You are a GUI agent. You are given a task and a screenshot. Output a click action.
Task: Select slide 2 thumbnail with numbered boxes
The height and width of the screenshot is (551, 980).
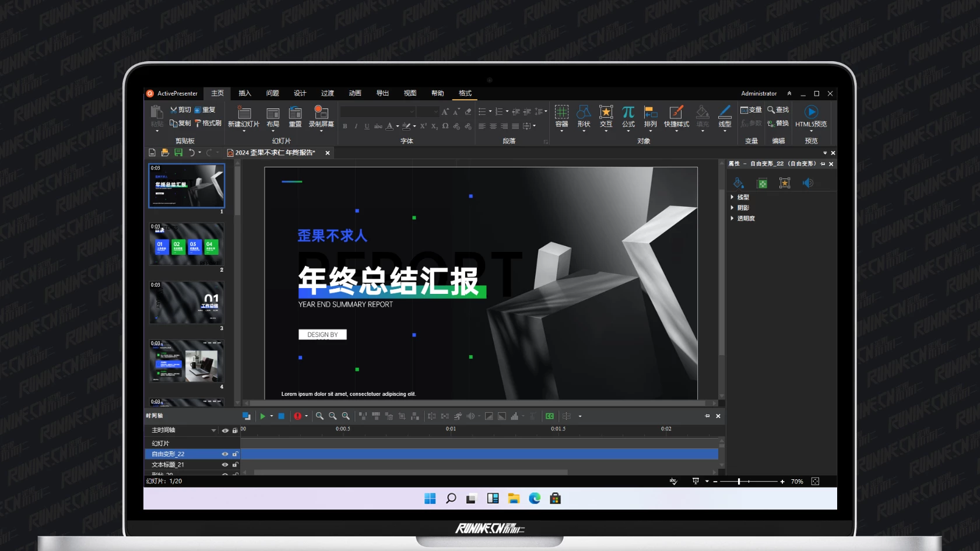point(187,244)
